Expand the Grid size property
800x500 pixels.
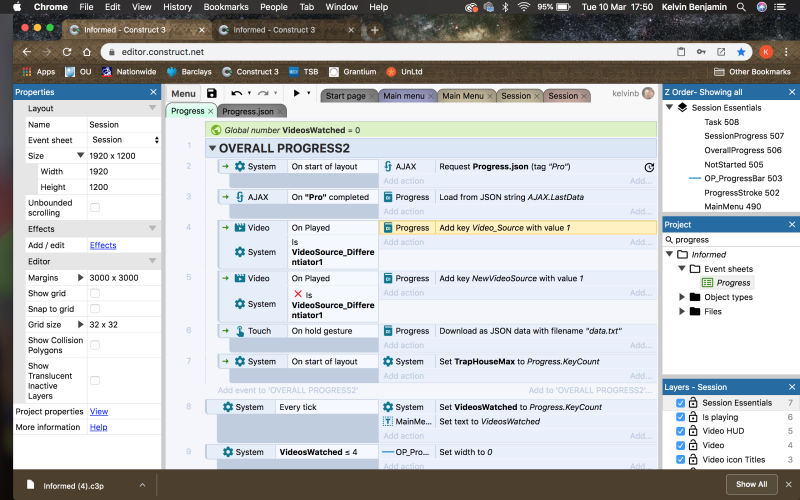(x=80, y=324)
